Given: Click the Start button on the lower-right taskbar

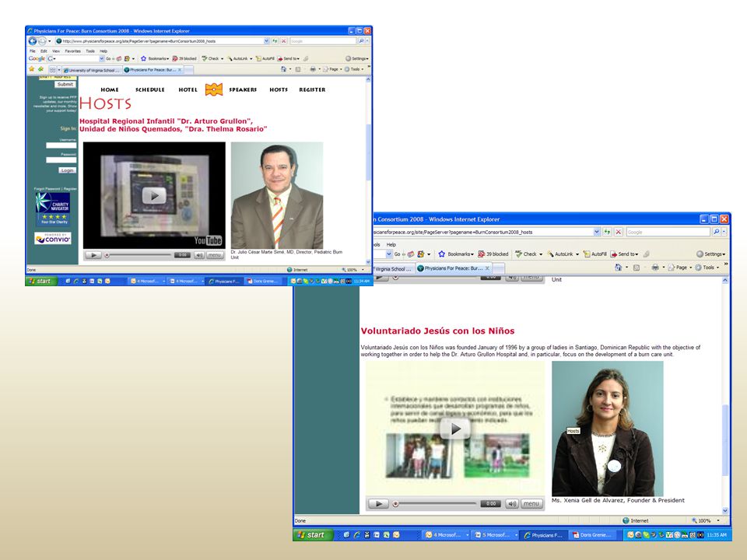Looking at the screenshot, I should tap(311, 535).
